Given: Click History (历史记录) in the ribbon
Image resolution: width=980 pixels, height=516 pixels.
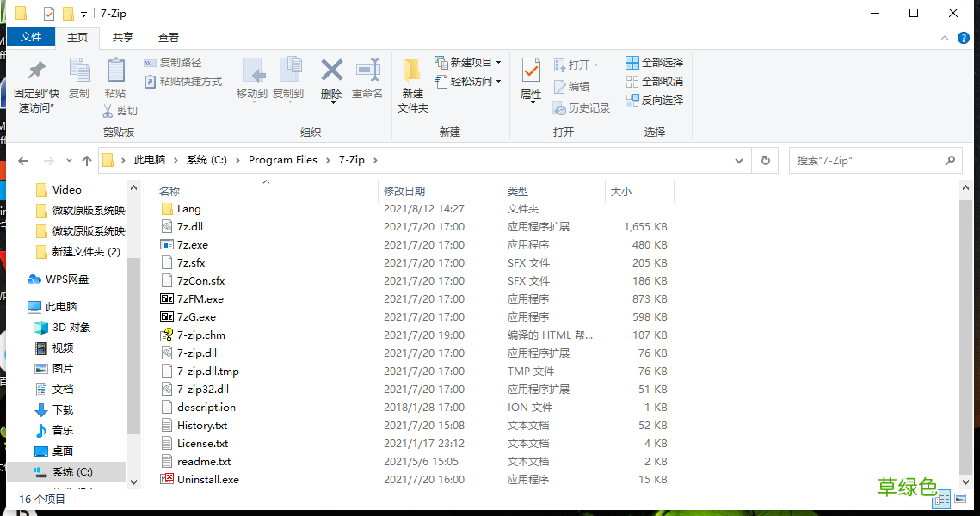Looking at the screenshot, I should [582, 108].
